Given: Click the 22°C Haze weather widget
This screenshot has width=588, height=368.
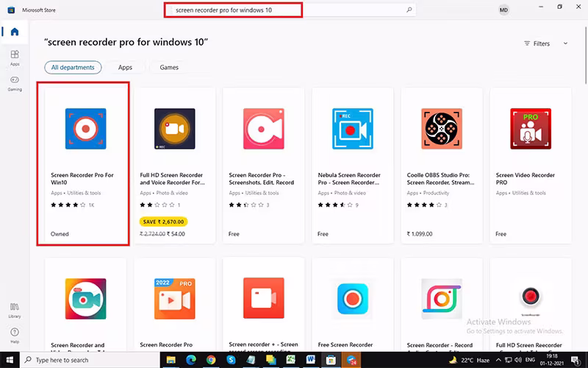Looking at the screenshot, I should point(470,360).
